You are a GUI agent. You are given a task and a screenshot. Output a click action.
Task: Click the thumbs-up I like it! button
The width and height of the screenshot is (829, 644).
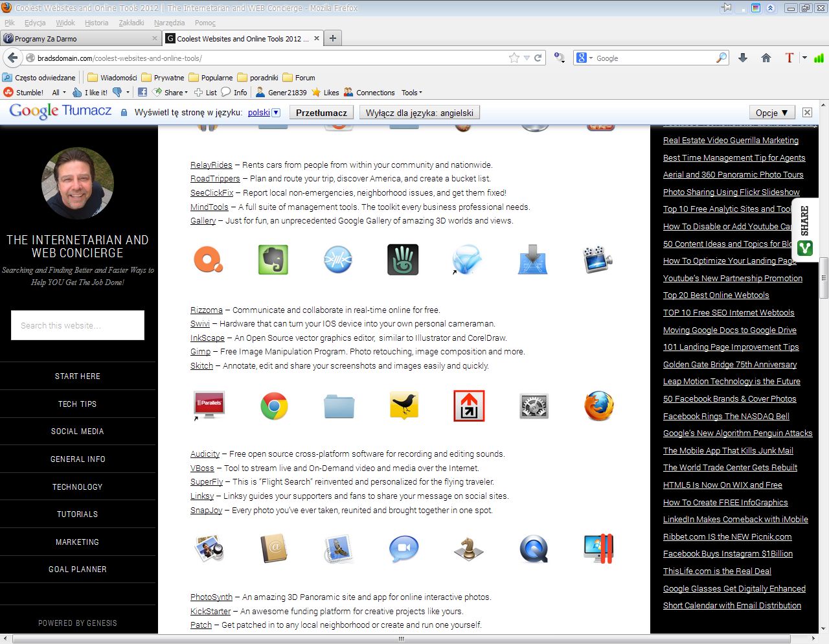(90, 93)
